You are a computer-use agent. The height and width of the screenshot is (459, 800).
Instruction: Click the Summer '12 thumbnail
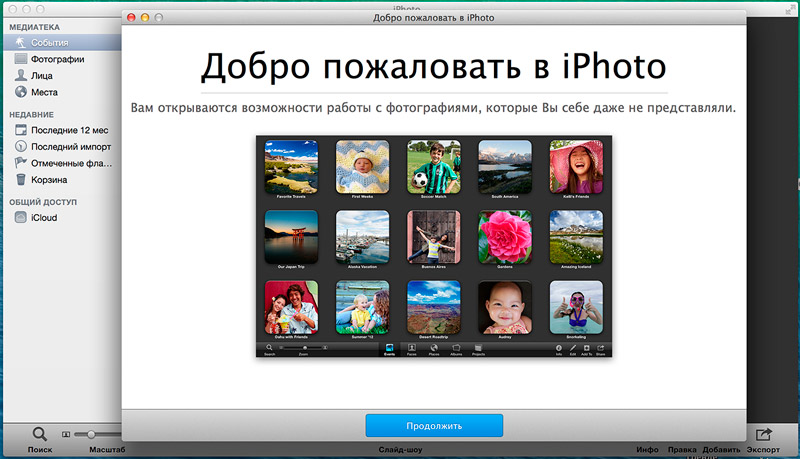coord(362,307)
